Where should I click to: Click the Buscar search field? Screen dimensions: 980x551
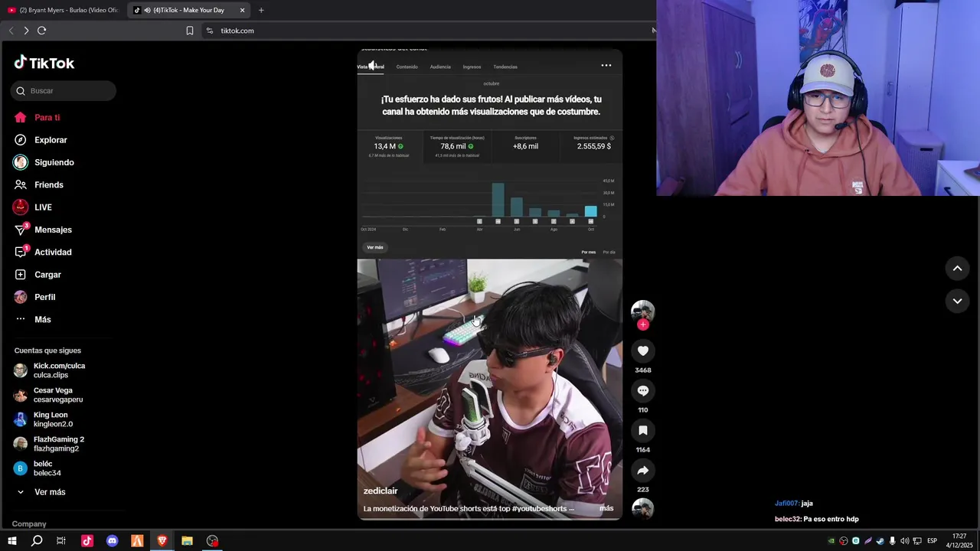tap(64, 91)
